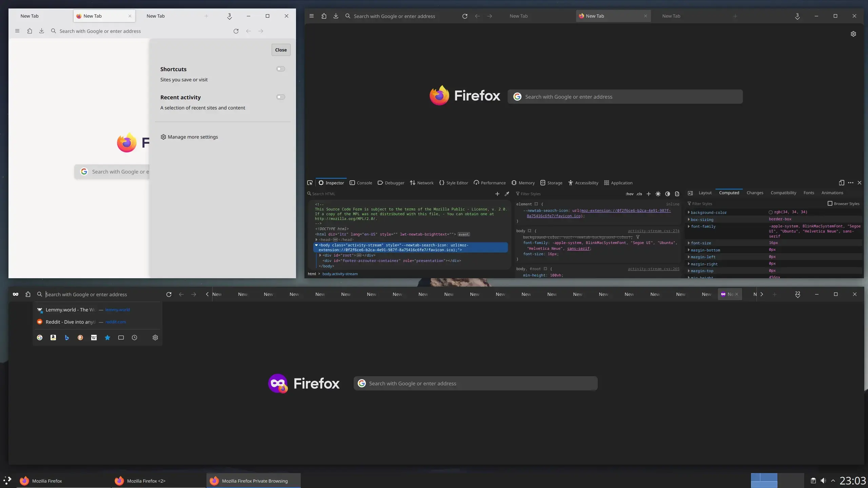Focus the Search HTML field in Inspector

pos(400,194)
